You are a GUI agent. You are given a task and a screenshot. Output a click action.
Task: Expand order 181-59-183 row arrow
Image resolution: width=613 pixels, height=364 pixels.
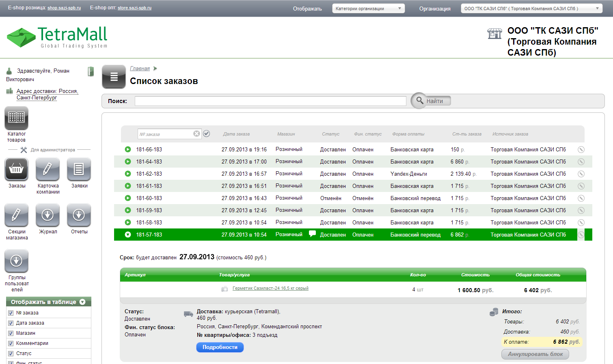click(128, 210)
